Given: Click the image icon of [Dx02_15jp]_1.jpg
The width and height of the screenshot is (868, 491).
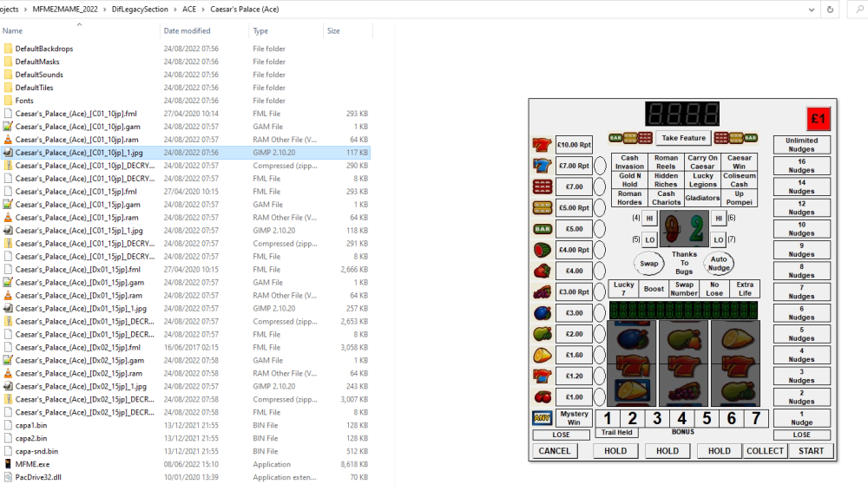Looking at the screenshot, I should click(8, 386).
